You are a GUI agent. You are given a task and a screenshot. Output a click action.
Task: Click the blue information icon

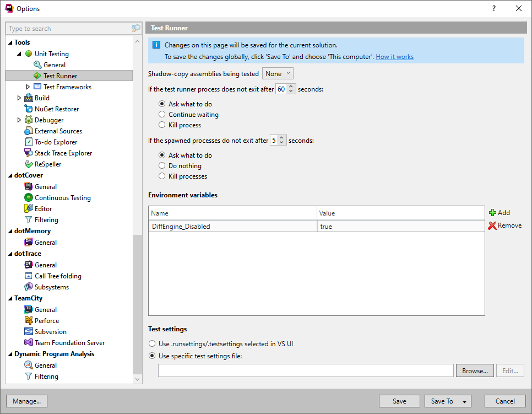click(156, 45)
